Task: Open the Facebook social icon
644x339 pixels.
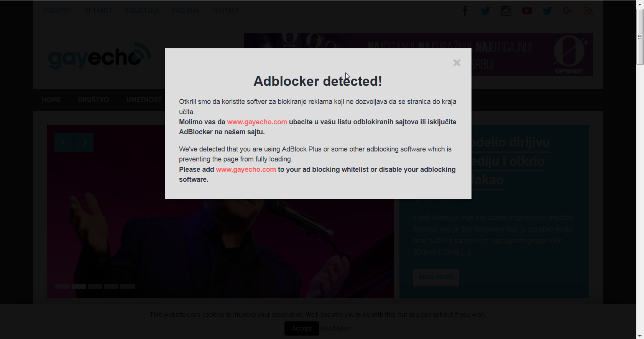Action: (465, 11)
